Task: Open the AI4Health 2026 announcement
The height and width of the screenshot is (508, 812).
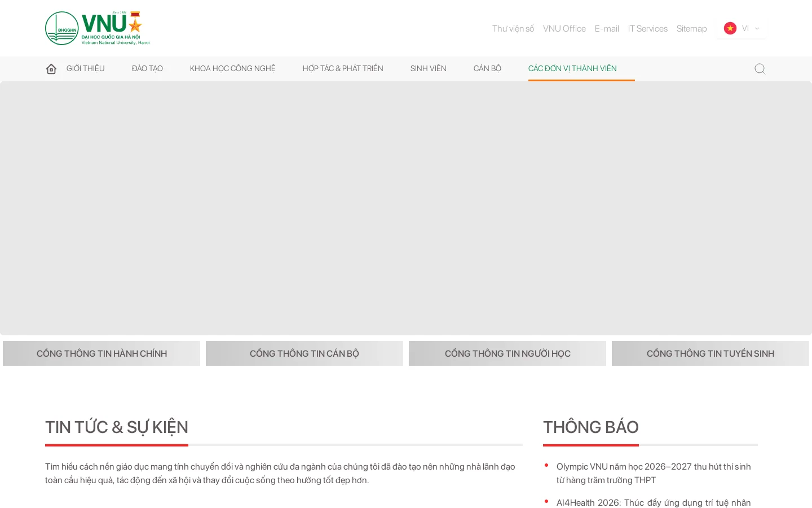Action: coord(654,502)
